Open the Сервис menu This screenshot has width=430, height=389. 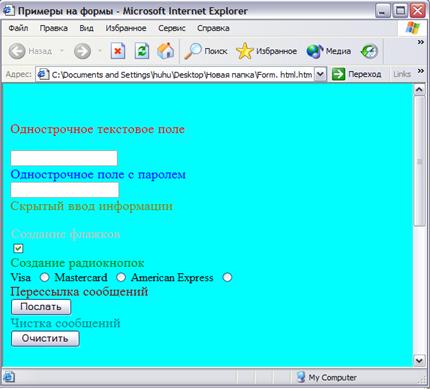point(172,28)
